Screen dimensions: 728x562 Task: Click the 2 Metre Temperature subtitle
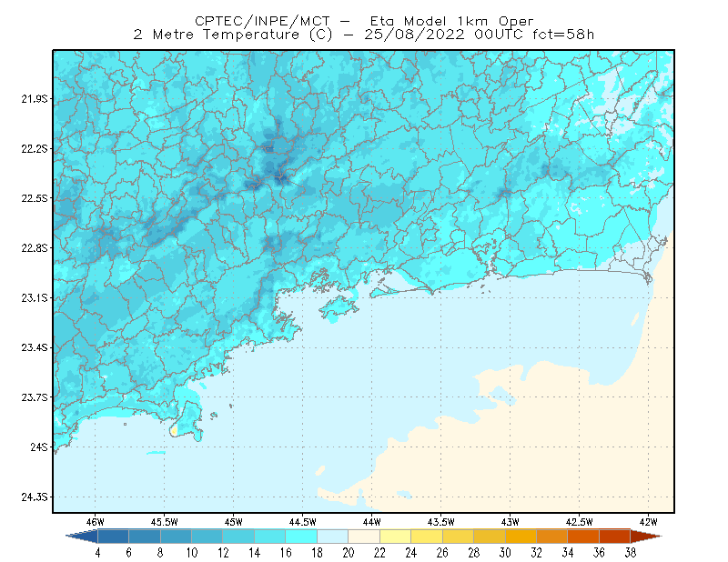(x=216, y=35)
